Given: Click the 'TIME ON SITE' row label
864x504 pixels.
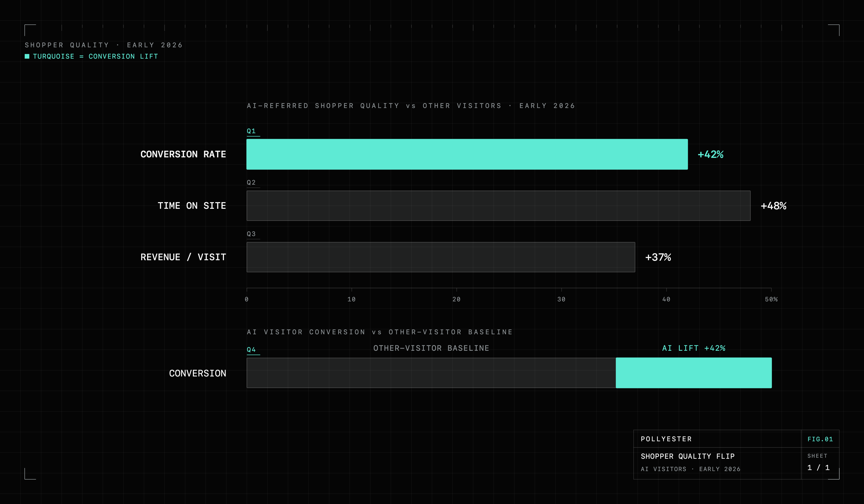Looking at the screenshot, I should (192, 206).
